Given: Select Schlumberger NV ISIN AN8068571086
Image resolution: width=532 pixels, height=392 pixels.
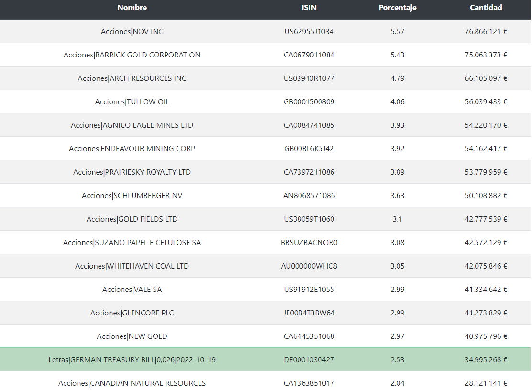Looking at the screenshot, I should coord(309,196).
